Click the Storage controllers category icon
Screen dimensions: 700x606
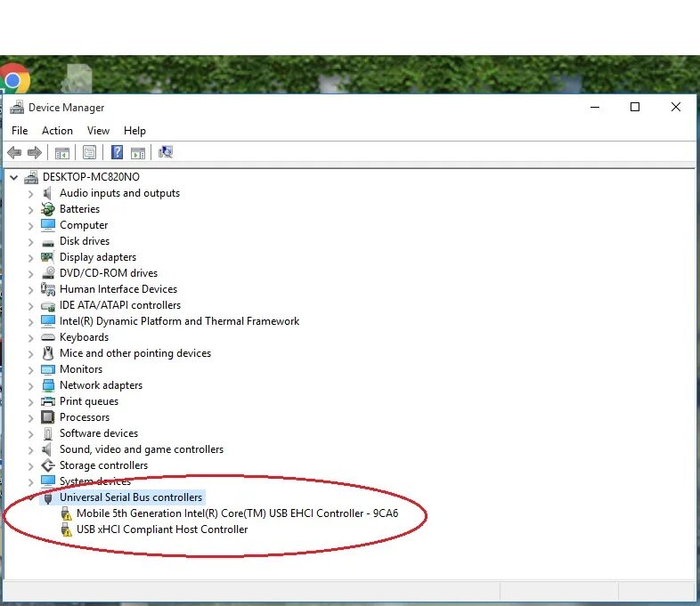click(x=48, y=465)
